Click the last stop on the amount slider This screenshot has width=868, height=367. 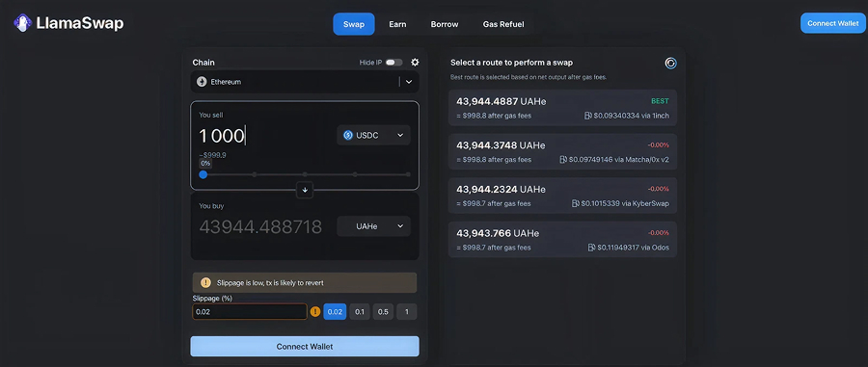[x=409, y=174]
